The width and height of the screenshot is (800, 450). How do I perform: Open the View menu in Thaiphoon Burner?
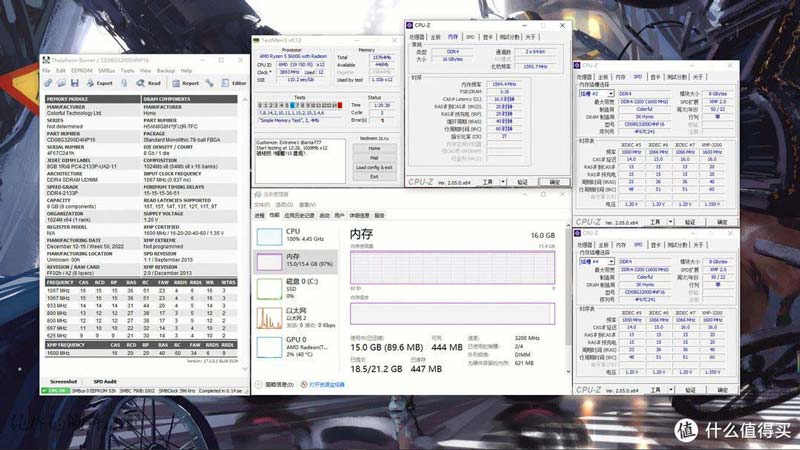(x=145, y=70)
